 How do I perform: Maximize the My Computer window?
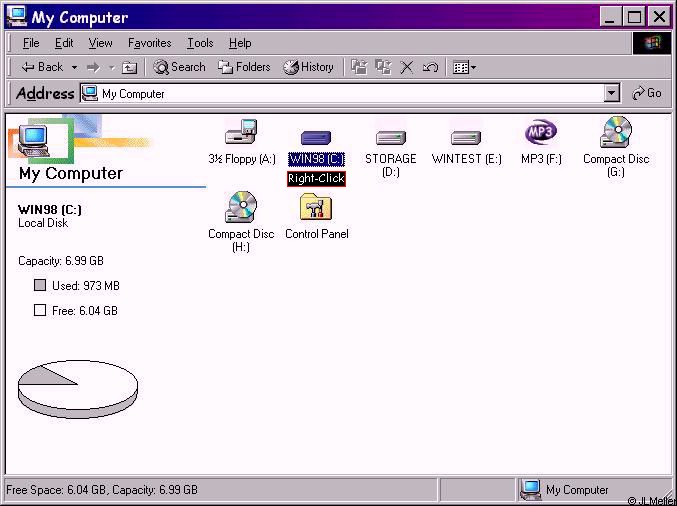634,17
